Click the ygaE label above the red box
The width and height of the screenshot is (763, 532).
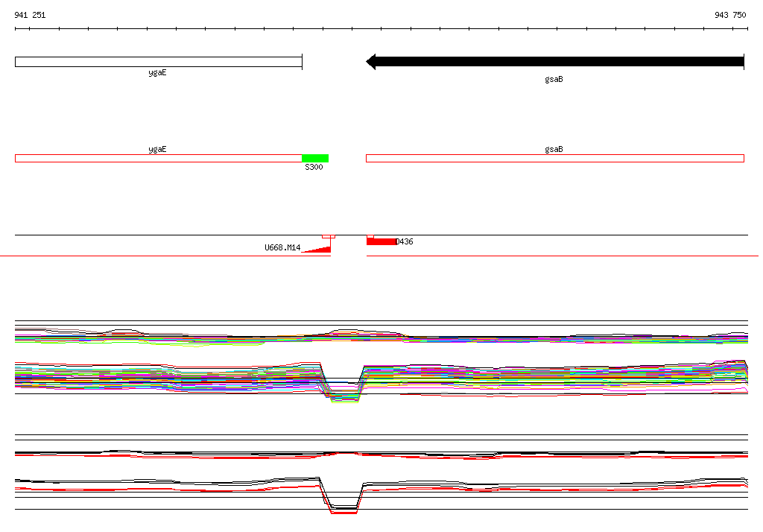coord(157,149)
